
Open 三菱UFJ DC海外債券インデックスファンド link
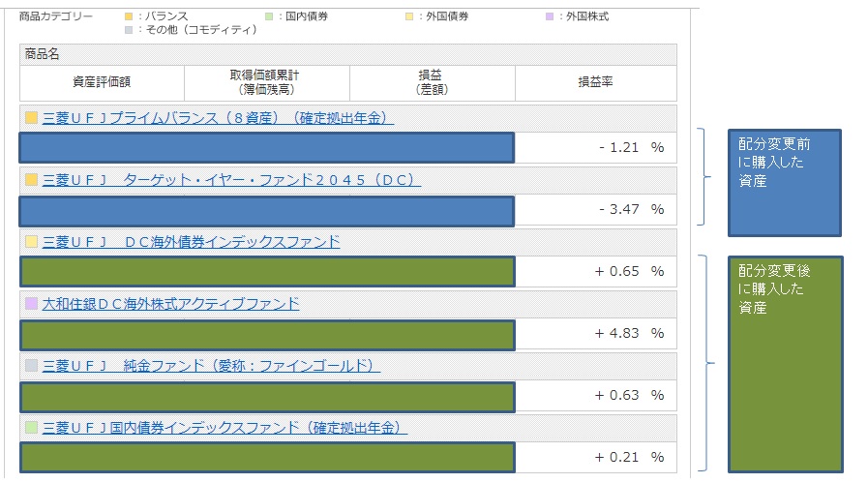click(x=191, y=242)
